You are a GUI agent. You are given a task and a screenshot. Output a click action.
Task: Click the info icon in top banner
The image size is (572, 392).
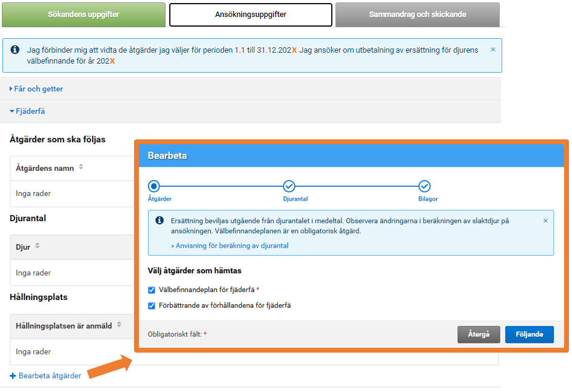click(x=15, y=50)
